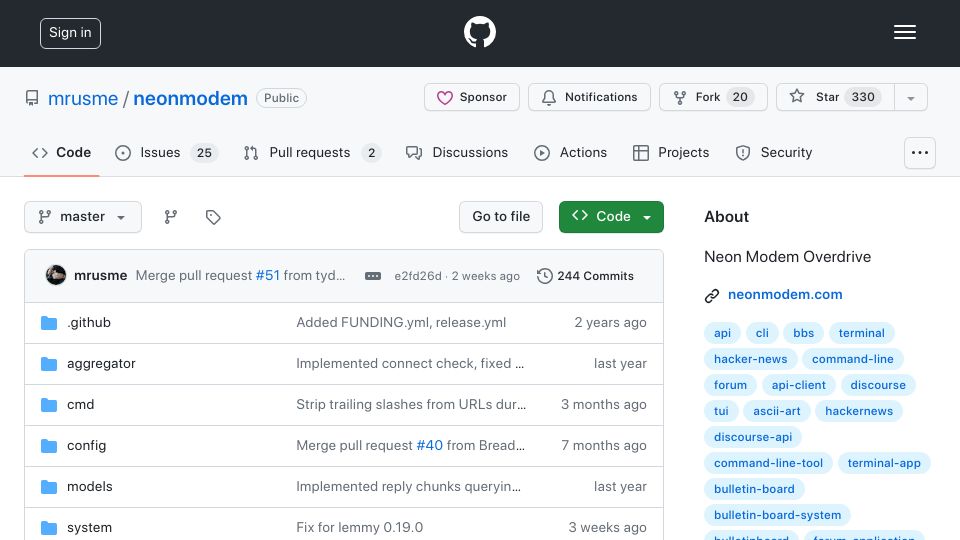This screenshot has height=540, width=960.
Task: Click the system folder icon
Action: coord(49,528)
